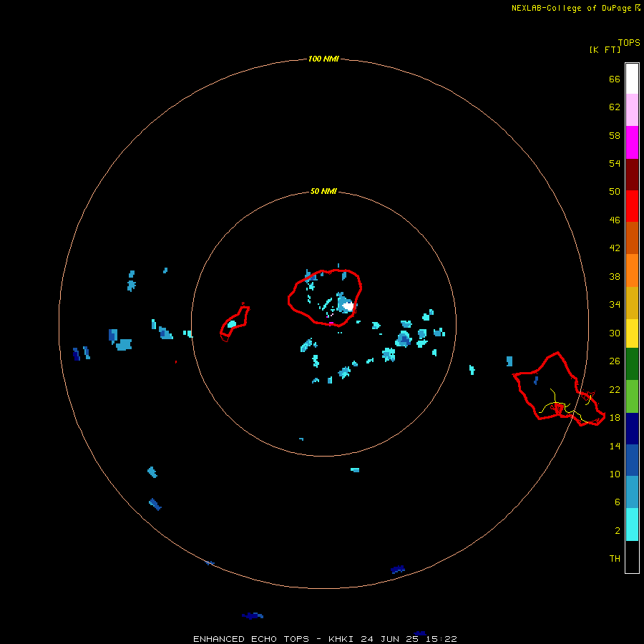Click the yellow 30 kft legend swatch
Viewport: 644px width, 644px height.
(x=632, y=333)
